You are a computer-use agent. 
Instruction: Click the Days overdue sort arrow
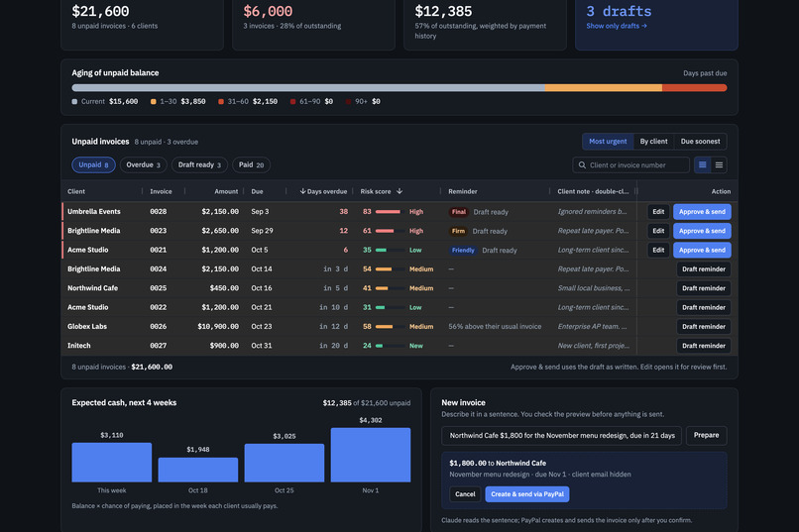click(x=302, y=191)
